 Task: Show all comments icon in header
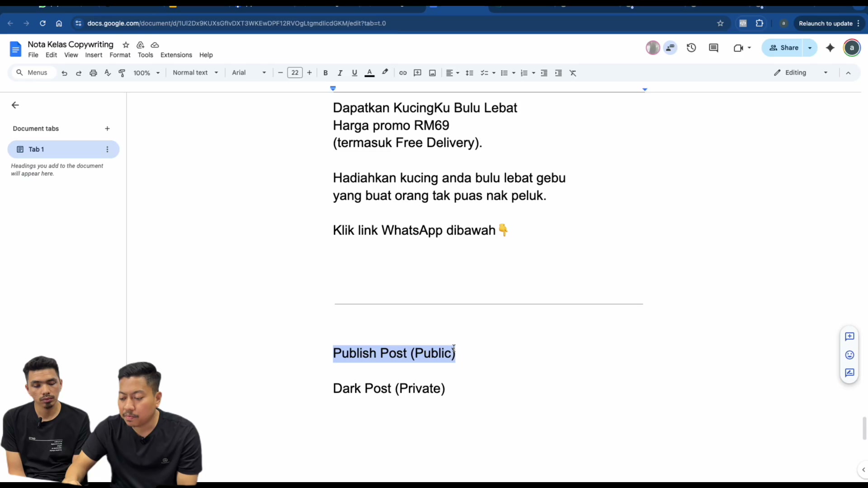tap(714, 48)
